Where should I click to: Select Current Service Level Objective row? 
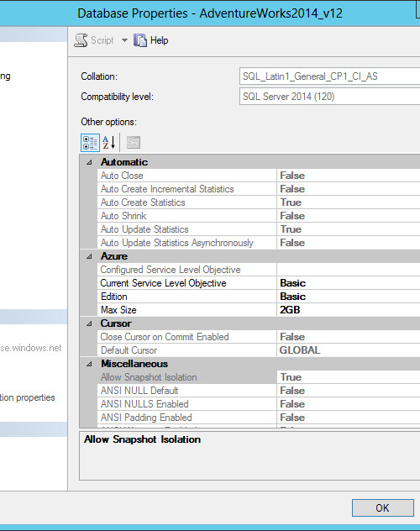259,283
